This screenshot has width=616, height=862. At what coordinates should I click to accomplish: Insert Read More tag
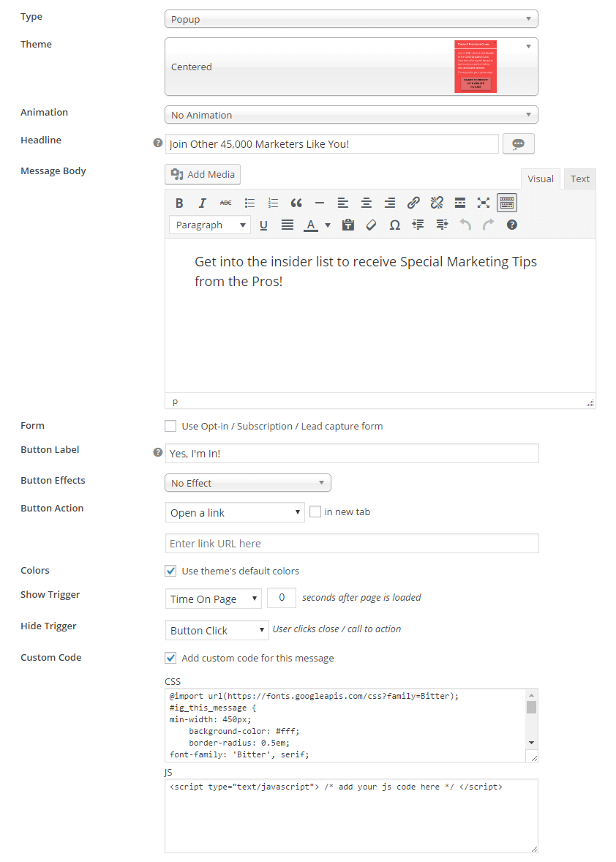[x=460, y=203]
